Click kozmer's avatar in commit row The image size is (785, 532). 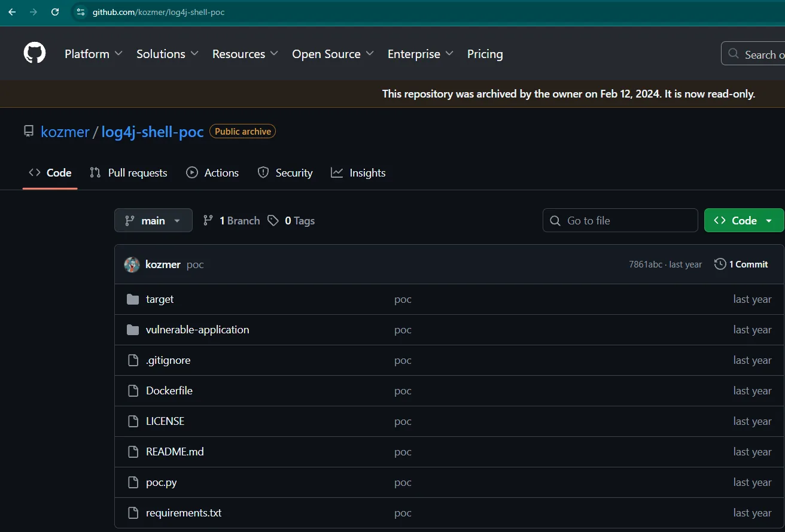point(132,265)
